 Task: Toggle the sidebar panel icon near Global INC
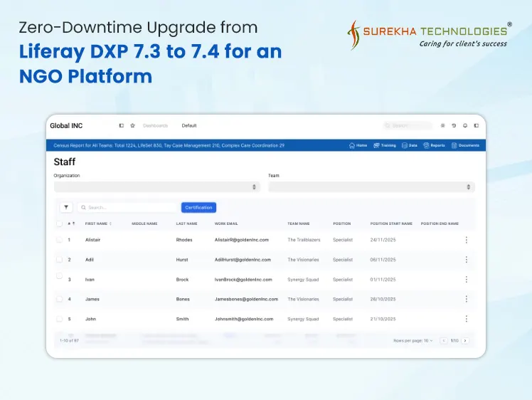pos(121,126)
